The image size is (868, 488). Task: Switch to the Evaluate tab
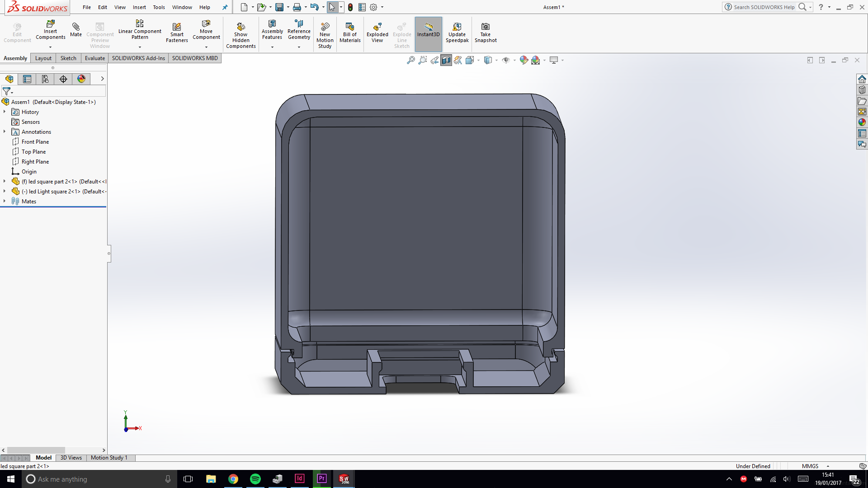95,58
